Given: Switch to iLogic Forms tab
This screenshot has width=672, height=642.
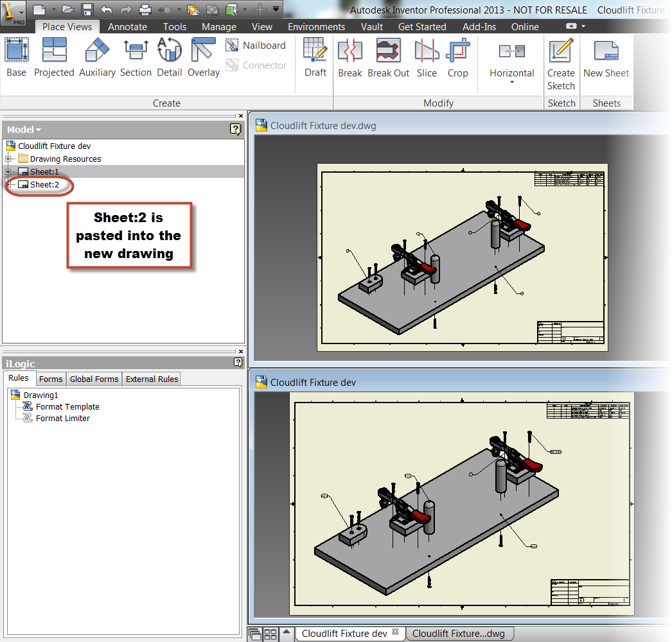Looking at the screenshot, I should [51, 379].
